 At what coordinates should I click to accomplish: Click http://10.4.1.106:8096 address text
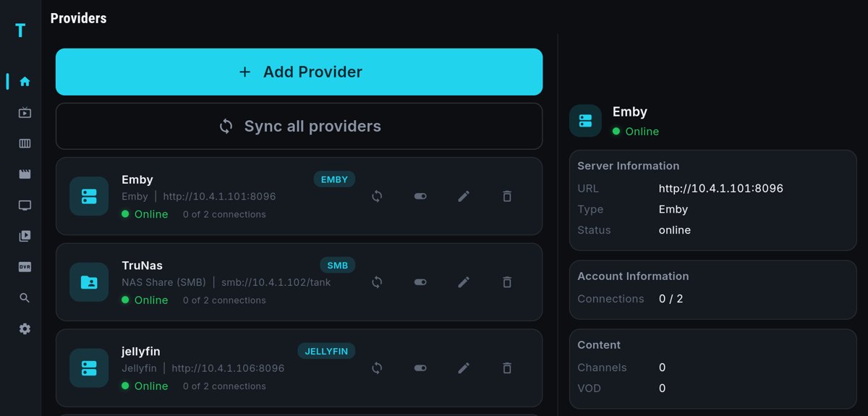(x=228, y=369)
